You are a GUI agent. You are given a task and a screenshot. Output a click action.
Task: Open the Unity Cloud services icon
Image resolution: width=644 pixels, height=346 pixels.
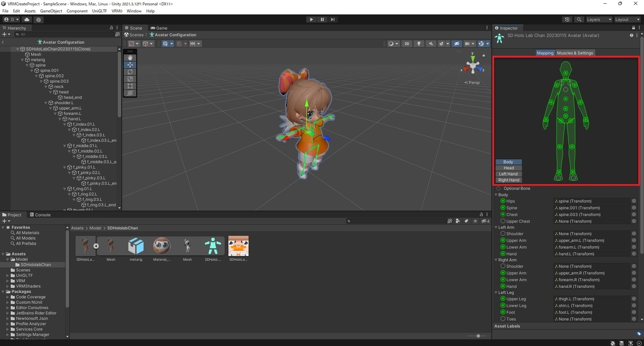(x=27, y=19)
